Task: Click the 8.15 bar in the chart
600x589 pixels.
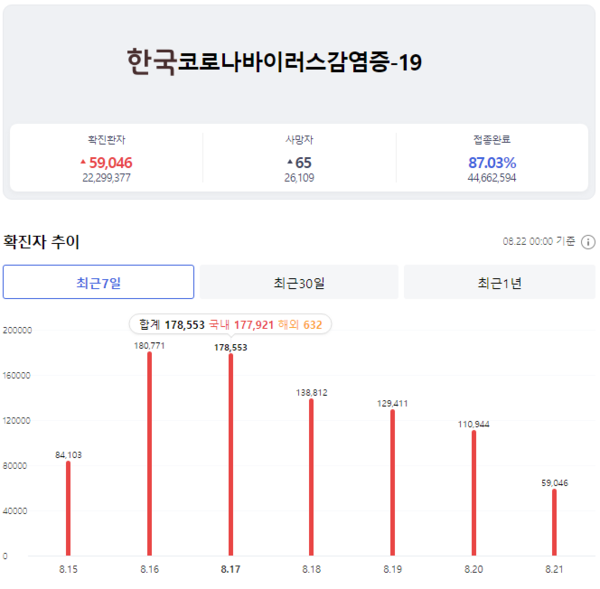Action: point(68,508)
